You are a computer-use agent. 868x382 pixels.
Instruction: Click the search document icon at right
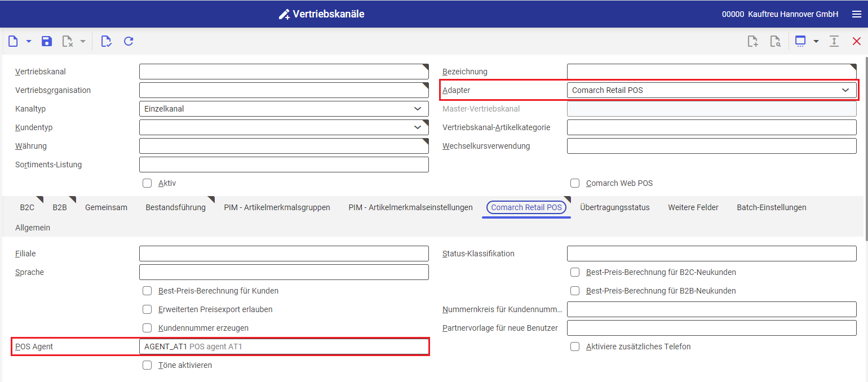tap(776, 41)
